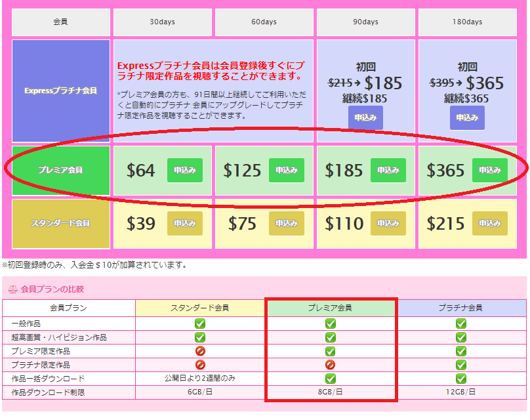Click the スタンダード会員 comparison column header
The width and height of the screenshot is (530, 420).
pos(200,308)
